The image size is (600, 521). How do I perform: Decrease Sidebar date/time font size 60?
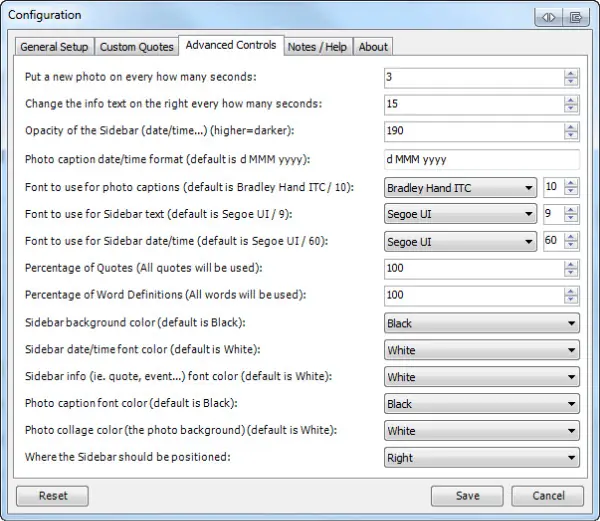[571, 245]
